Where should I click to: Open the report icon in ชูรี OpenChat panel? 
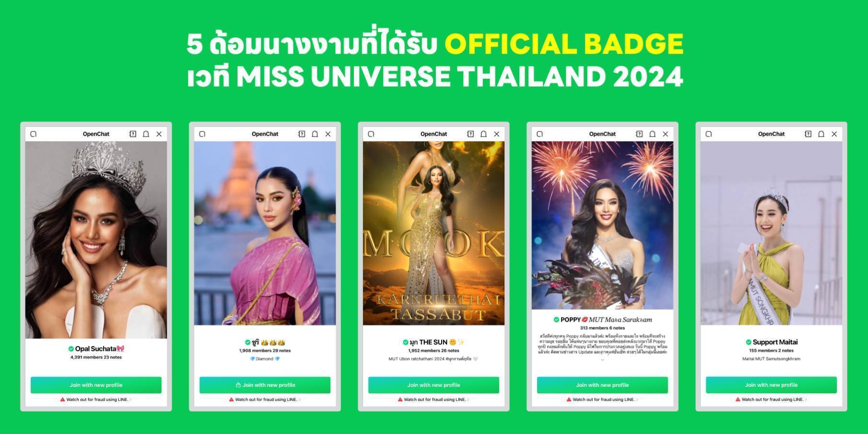[302, 134]
